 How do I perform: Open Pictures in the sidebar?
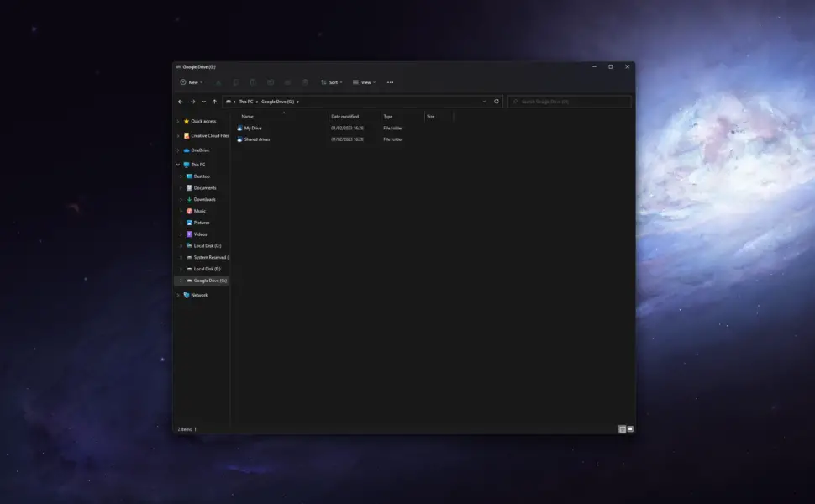click(x=201, y=223)
